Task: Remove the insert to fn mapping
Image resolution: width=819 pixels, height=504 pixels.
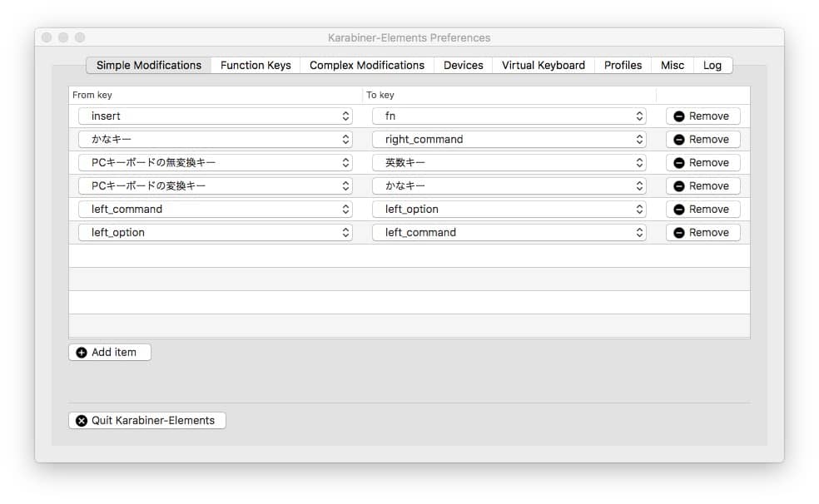Action: coord(703,116)
